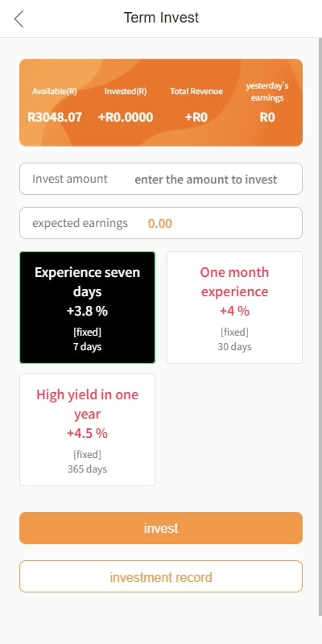Click the 365 days duration label
322x644 pixels.
click(87, 469)
